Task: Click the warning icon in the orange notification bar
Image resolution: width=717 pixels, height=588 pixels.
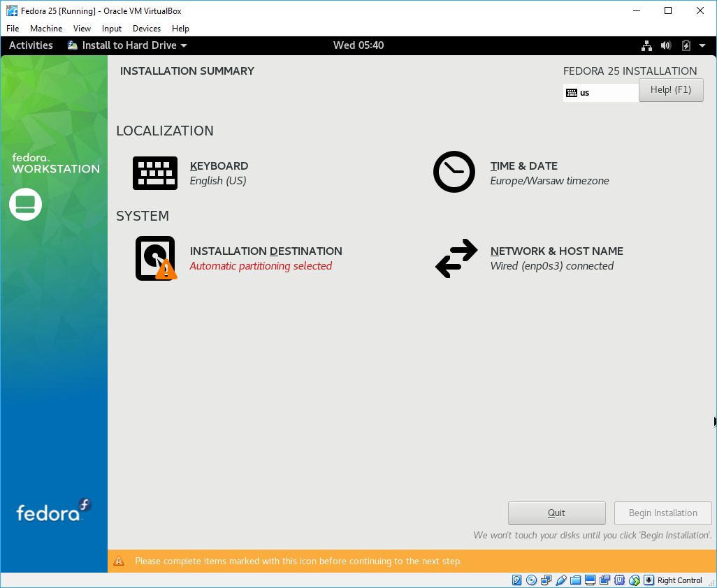Action: (x=119, y=561)
